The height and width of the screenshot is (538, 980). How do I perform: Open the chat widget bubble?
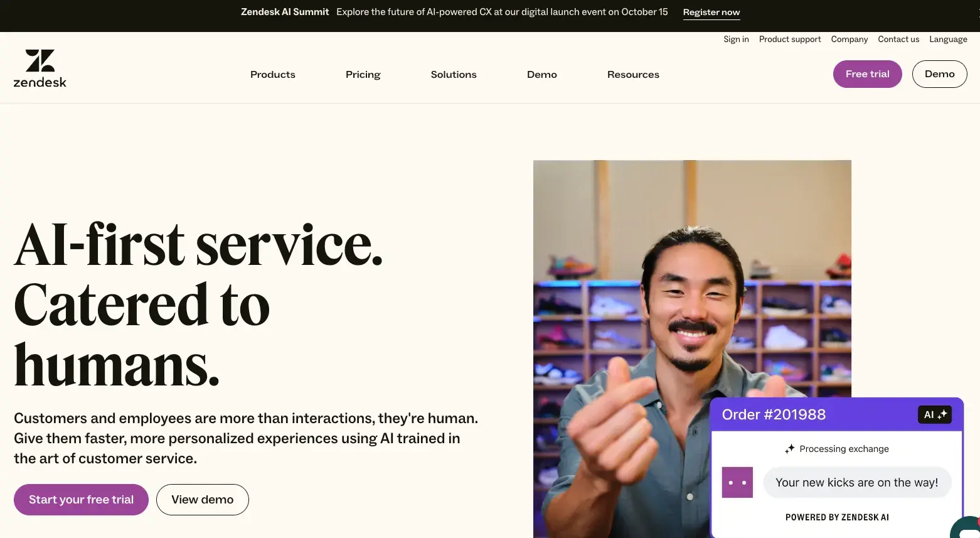967,527
